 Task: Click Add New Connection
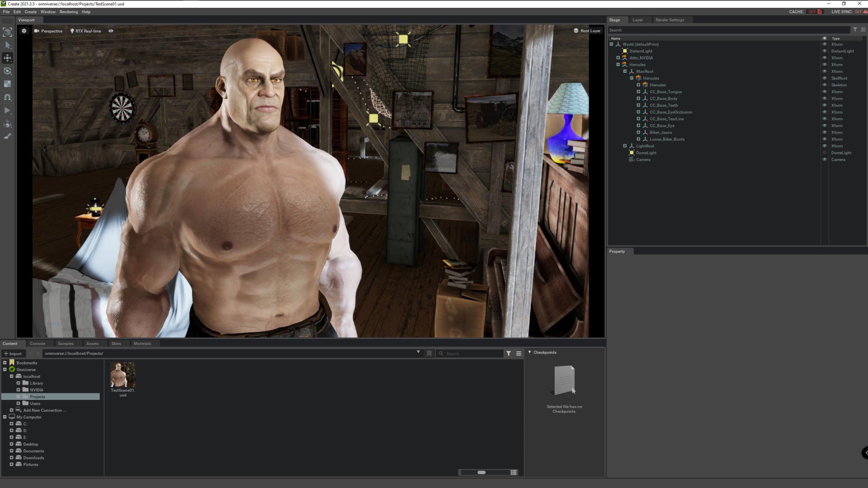tap(45, 410)
